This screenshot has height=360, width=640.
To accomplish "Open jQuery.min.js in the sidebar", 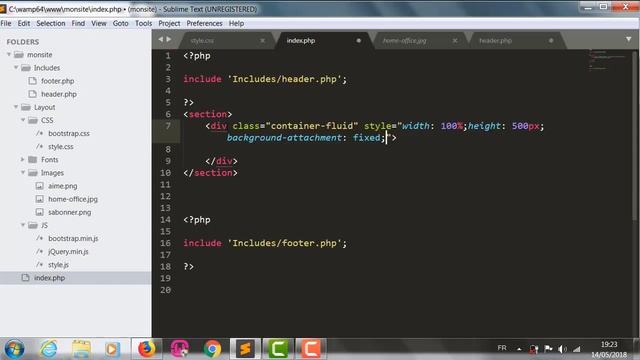I will click(x=68, y=251).
